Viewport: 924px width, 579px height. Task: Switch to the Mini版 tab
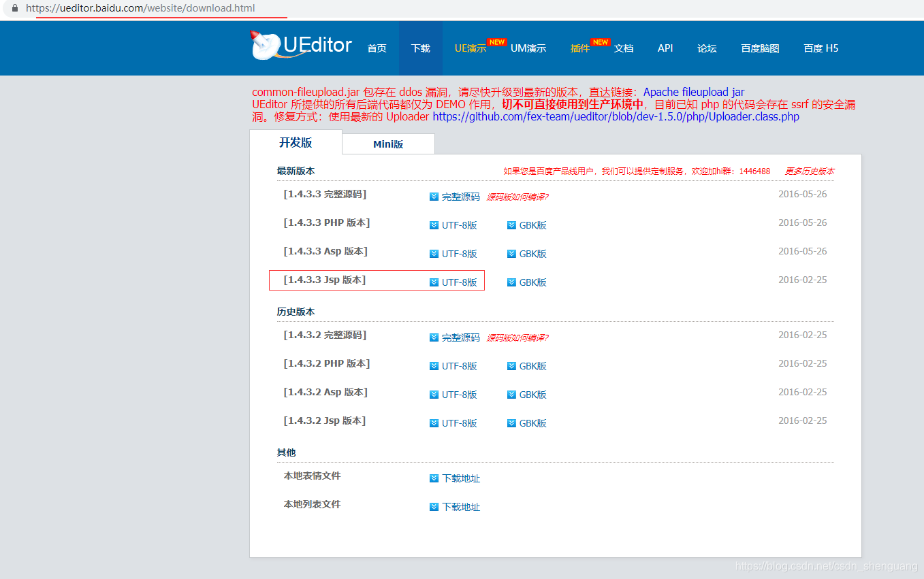coord(388,144)
